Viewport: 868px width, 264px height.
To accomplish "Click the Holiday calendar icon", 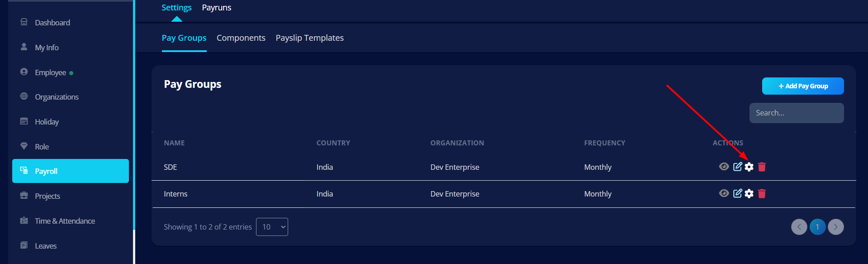I will (24, 121).
